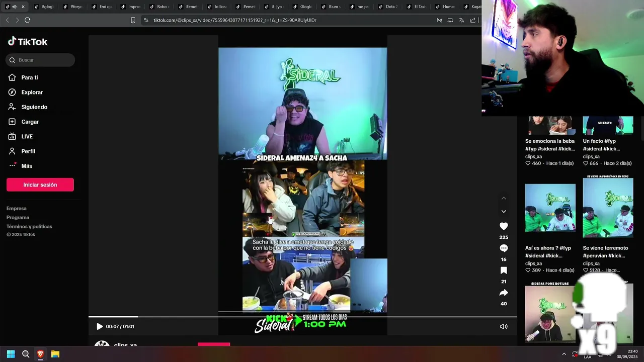Image resolution: width=644 pixels, height=362 pixels.
Task: Switch to the Blum tab
Action: (x=332, y=7)
